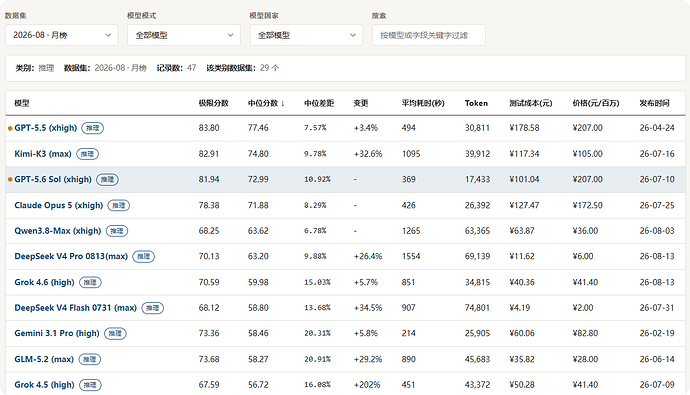Sort by the Token column header
Viewport: 690px width, 395px height.
pos(476,103)
